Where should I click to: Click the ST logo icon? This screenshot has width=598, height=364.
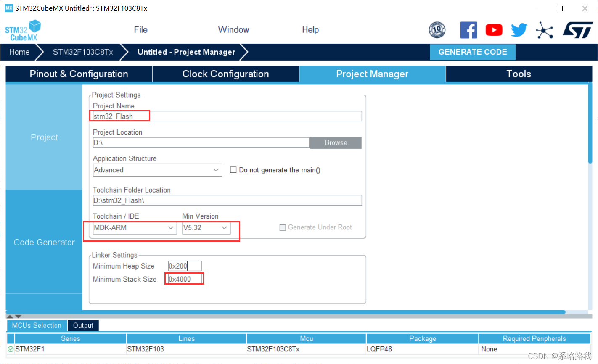click(x=578, y=30)
